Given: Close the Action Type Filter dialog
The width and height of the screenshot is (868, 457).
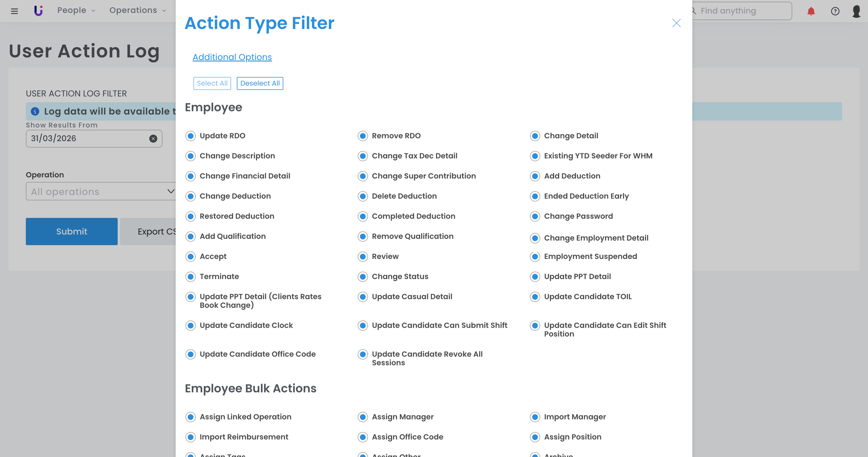Looking at the screenshot, I should [676, 23].
